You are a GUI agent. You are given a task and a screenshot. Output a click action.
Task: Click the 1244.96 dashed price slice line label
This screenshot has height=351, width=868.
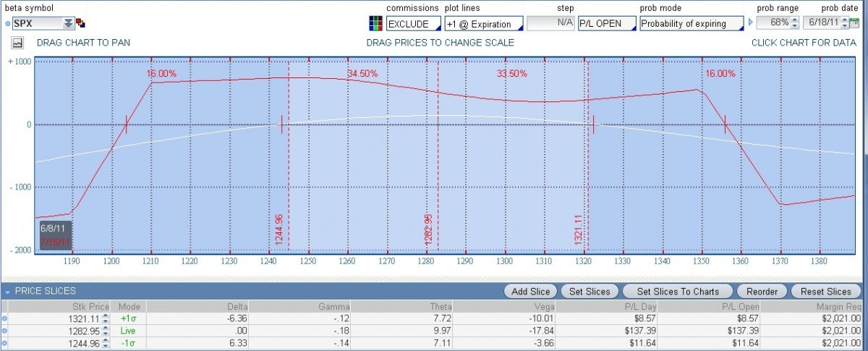(279, 229)
